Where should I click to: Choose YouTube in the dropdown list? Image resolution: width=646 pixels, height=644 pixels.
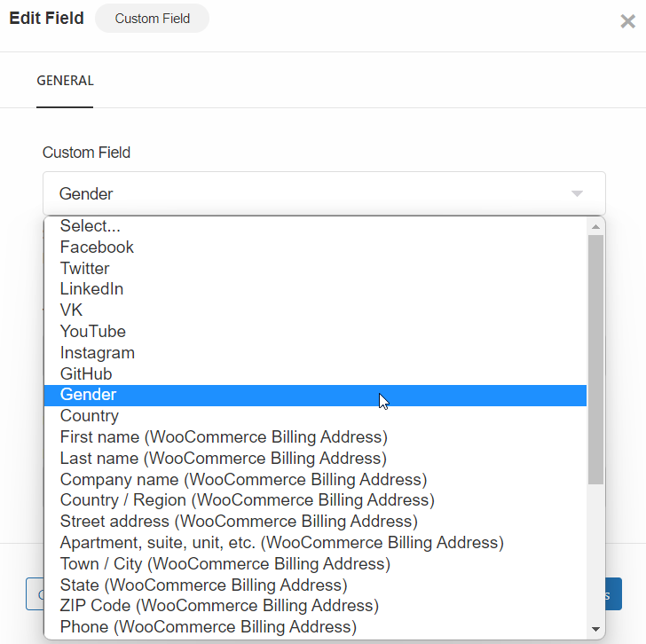tap(315, 332)
